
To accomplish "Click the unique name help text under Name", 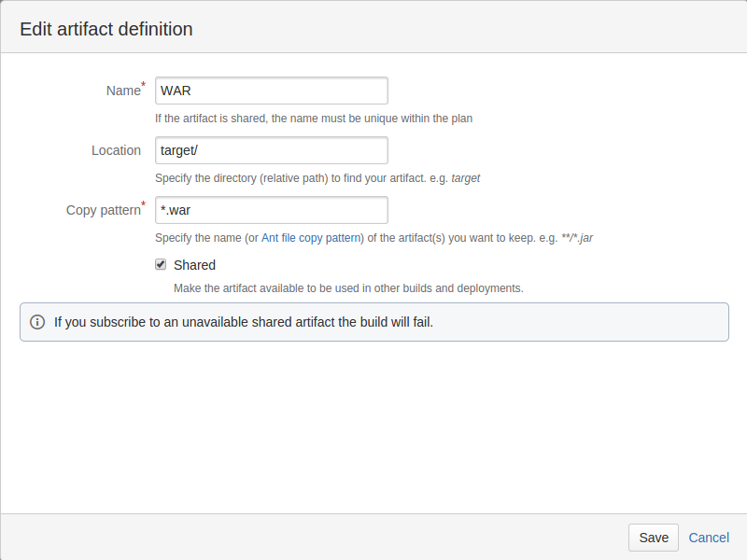I will 314,119.
